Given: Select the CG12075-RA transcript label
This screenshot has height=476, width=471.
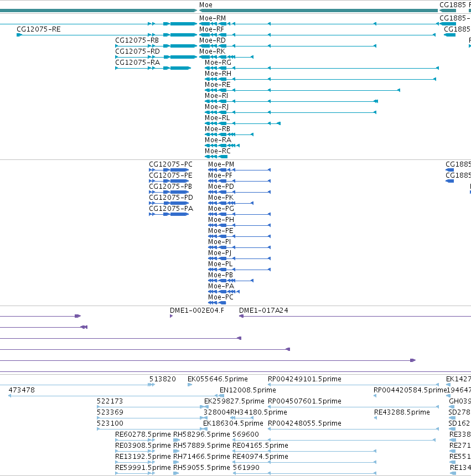Looking at the screenshot, I should click(x=137, y=63).
